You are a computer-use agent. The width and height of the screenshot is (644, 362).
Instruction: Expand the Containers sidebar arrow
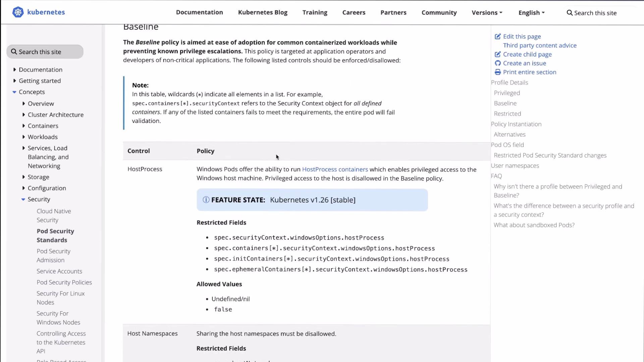23,126
